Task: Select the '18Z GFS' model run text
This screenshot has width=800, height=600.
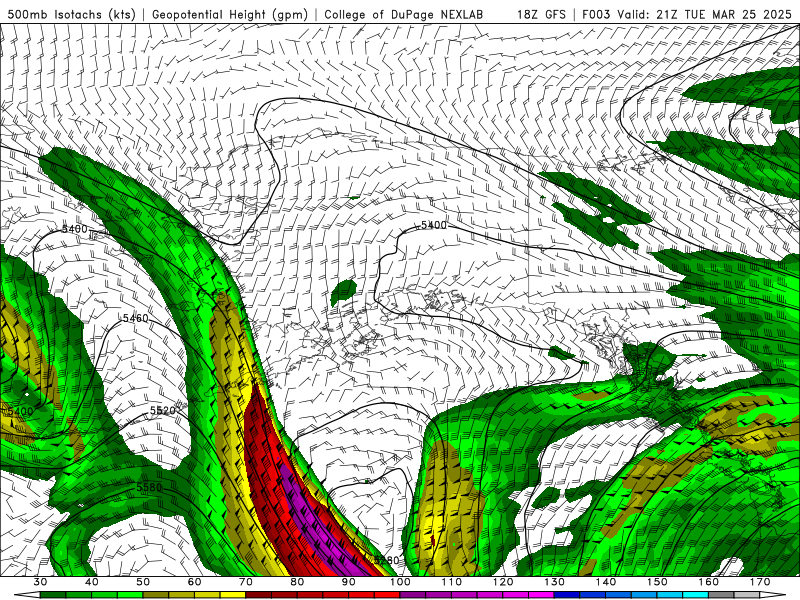Action: [x=541, y=14]
